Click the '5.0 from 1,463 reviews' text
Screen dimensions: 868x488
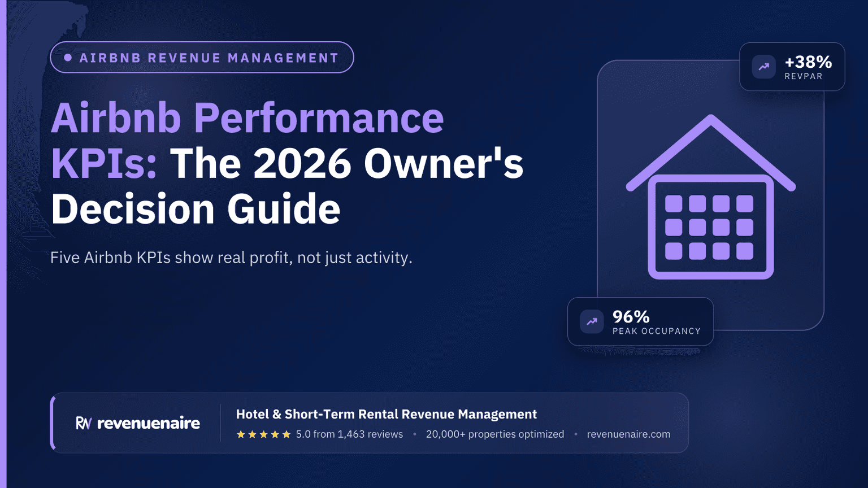pyautogui.click(x=349, y=434)
